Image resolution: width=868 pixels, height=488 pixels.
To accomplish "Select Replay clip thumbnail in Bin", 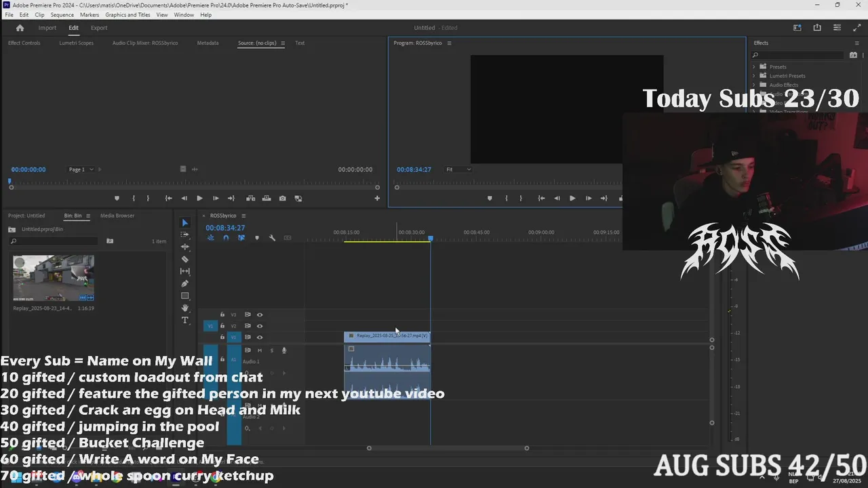I will [54, 278].
